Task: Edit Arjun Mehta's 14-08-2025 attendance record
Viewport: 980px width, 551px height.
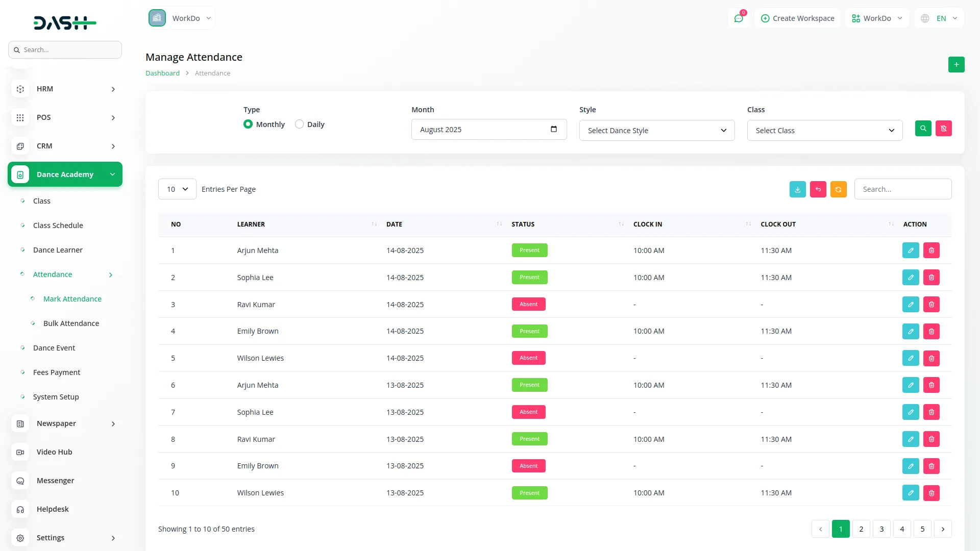Action: pos(910,251)
